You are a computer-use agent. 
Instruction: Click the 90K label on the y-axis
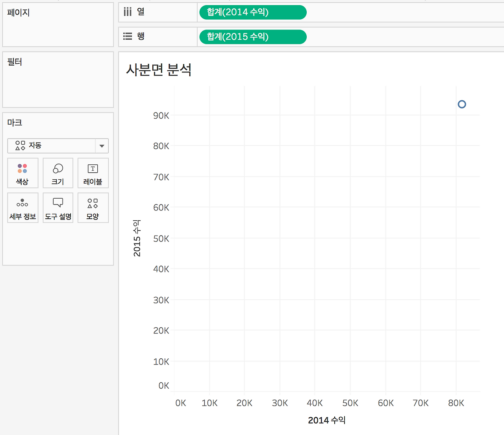point(161,116)
